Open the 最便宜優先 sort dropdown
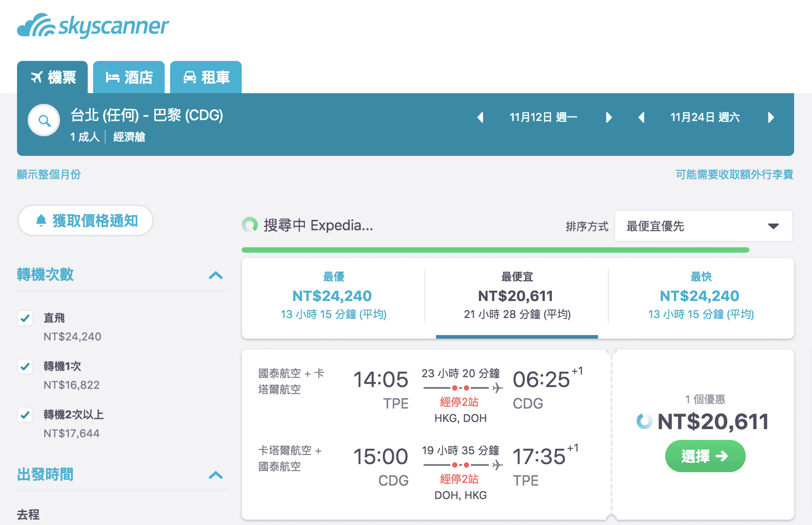Screen dimensions: 812x525 [x=703, y=226]
